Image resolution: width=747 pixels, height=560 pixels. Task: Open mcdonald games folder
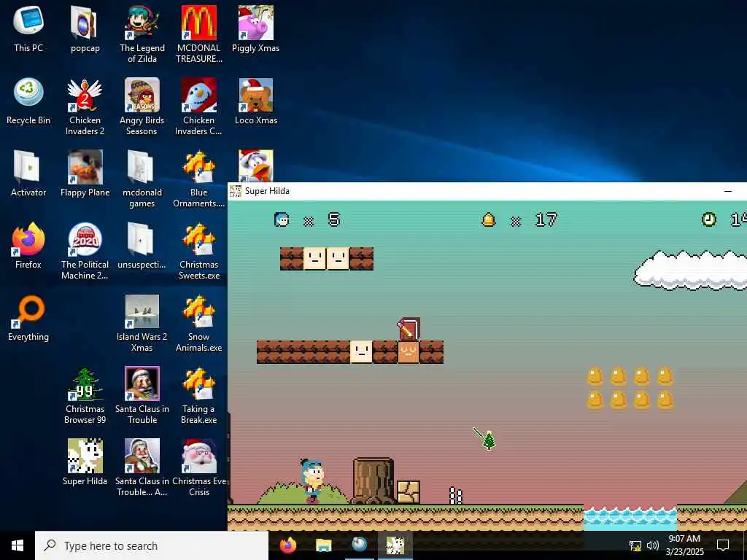pyautogui.click(x=142, y=179)
